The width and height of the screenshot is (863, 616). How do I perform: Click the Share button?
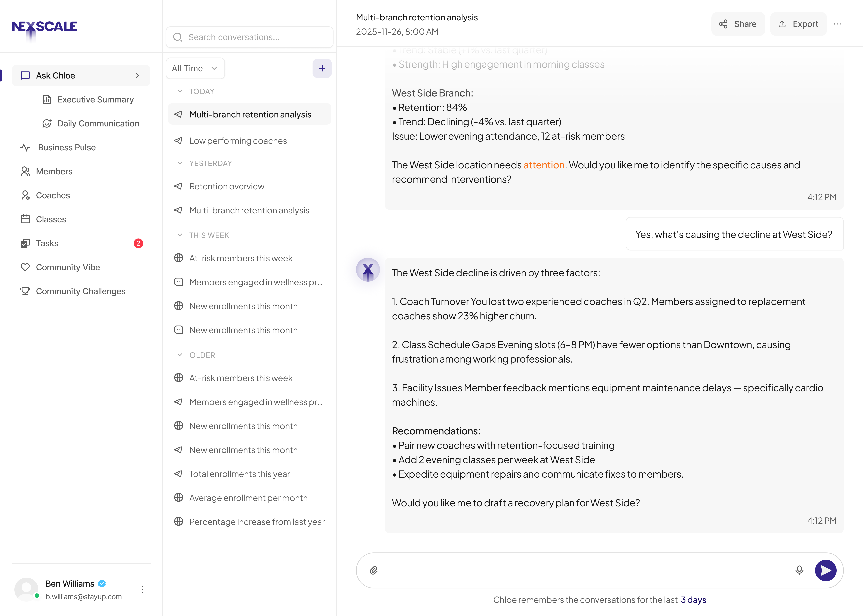pos(738,24)
